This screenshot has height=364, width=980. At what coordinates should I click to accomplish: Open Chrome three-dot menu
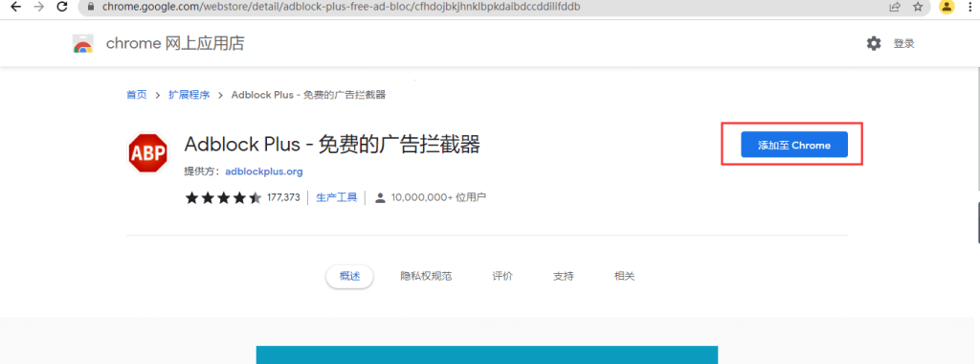(970, 7)
